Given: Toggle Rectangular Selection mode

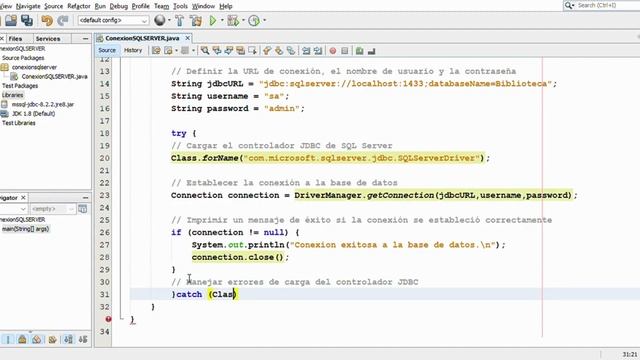Looking at the screenshot, I should click(253, 51).
